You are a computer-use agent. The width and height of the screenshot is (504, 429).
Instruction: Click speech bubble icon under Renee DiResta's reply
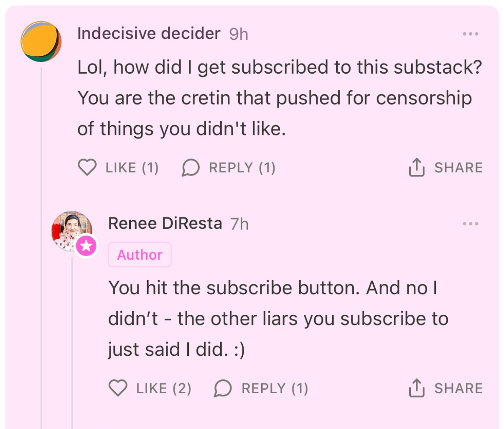pyautogui.click(x=223, y=388)
